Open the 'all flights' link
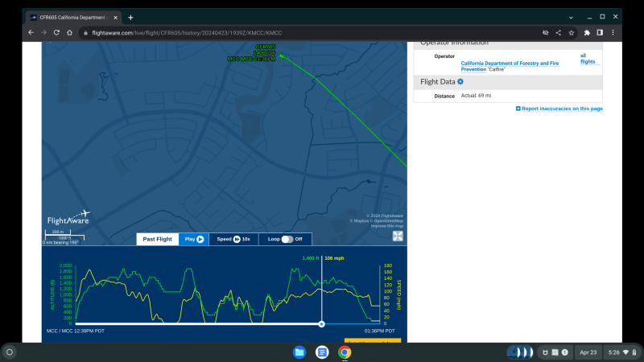Viewport: 644px width, 362px height. 589,58
